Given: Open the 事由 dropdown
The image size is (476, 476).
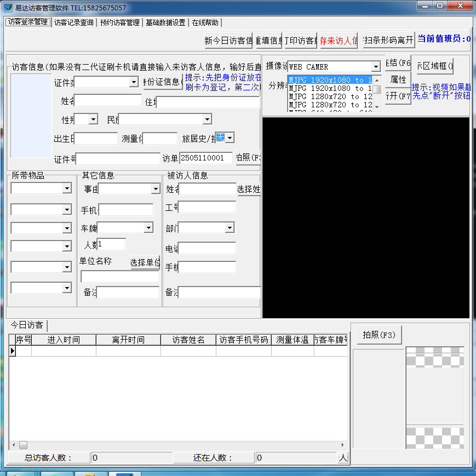Looking at the screenshot, I should pyautogui.click(x=156, y=189).
